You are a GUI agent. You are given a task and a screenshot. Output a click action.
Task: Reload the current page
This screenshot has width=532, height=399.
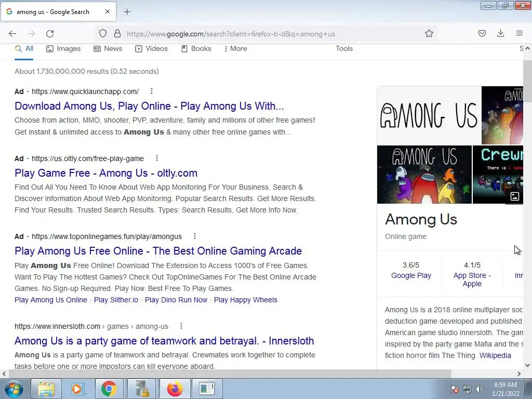[50, 34]
